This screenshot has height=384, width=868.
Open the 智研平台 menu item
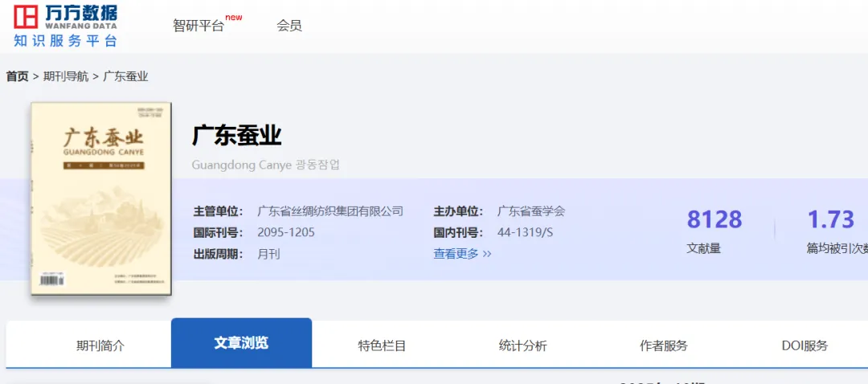click(199, 26)
